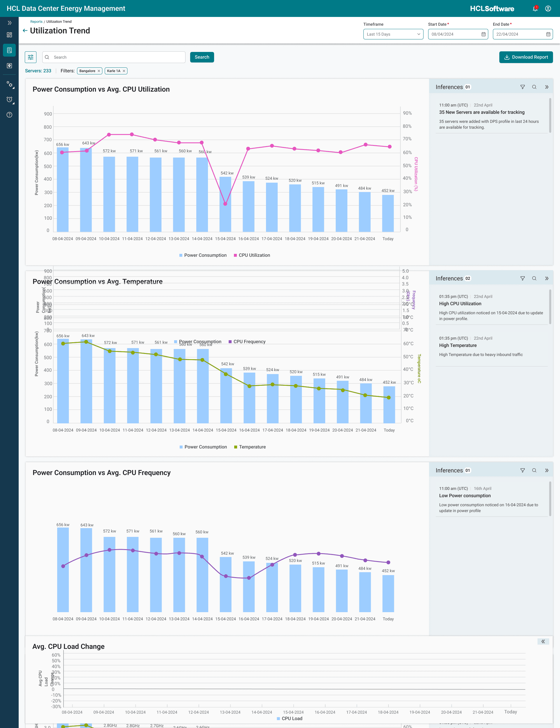This screenshot has width=560, height=728.
Task: Open the High CPU Utilization inference
Action: 492,307
